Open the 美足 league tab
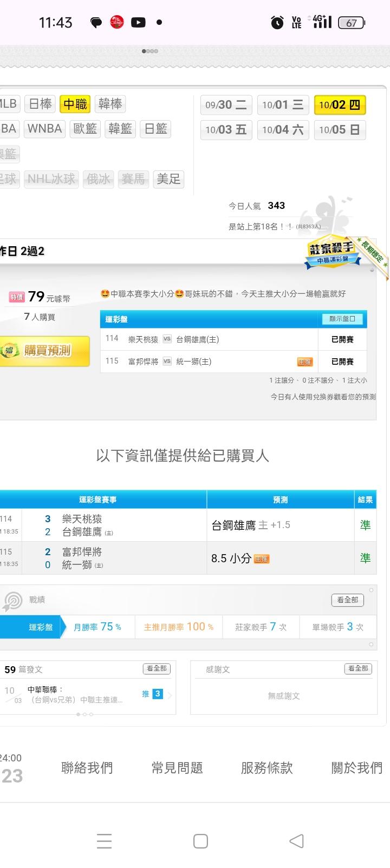Viewport: 390px width, 868px height. pyautogui.click(x=168, y=179)
